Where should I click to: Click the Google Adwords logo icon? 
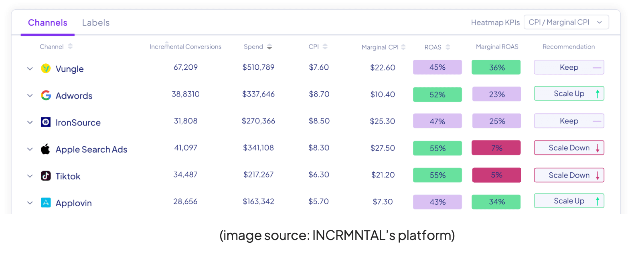pos(46,95)
